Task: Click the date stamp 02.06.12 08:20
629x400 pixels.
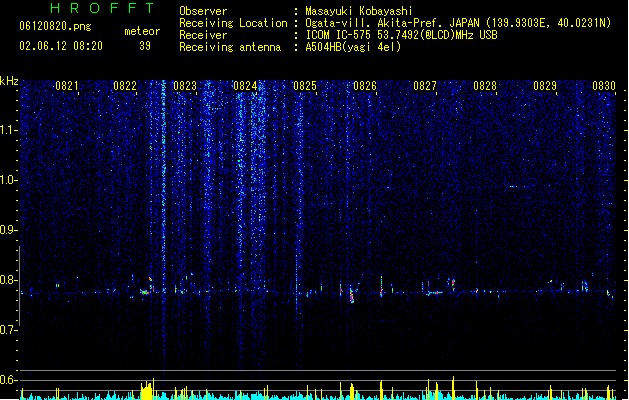Action: [x=61, y=46]
